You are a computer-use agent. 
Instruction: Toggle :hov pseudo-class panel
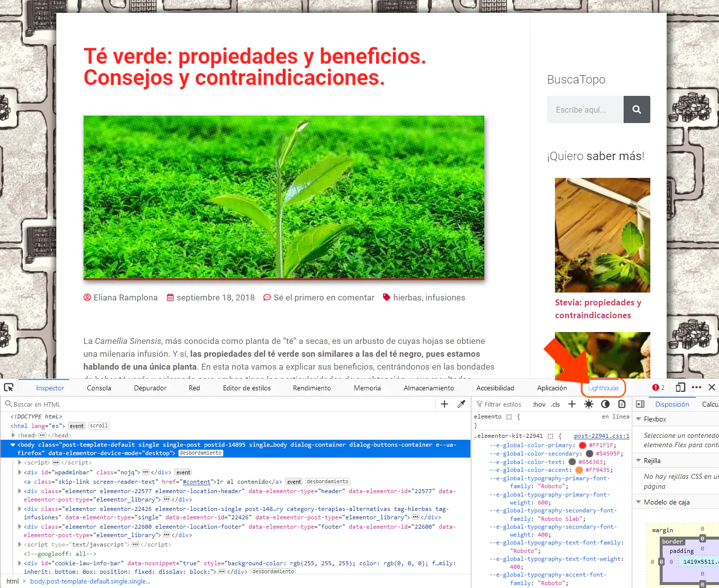pyautogui.click(x=538, y=404)
